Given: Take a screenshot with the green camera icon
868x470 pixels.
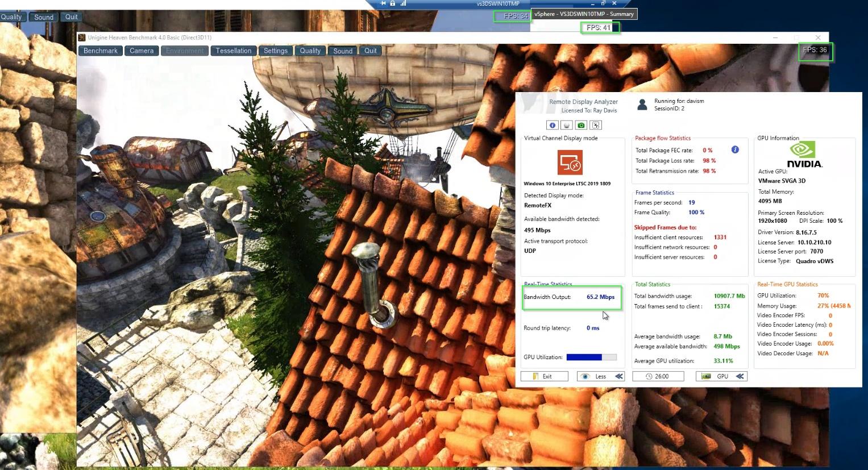Looking at the screenshot, I should 581,125.
